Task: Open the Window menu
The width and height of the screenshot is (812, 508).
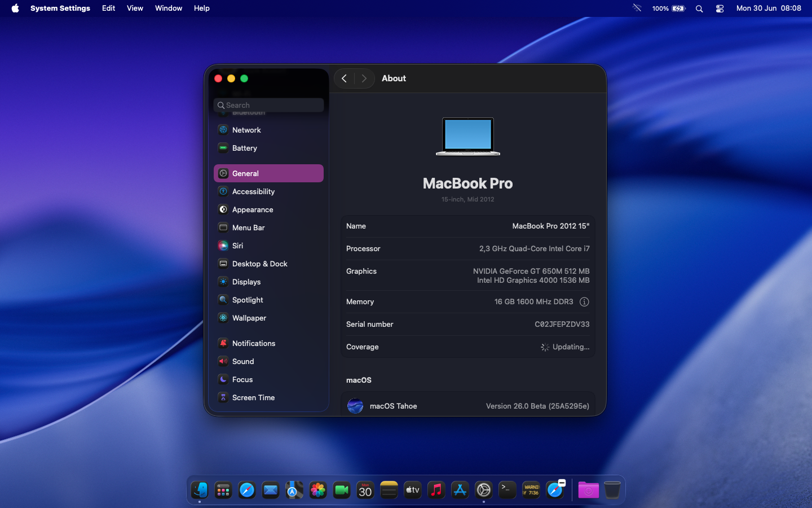Action: pos(169,8)
